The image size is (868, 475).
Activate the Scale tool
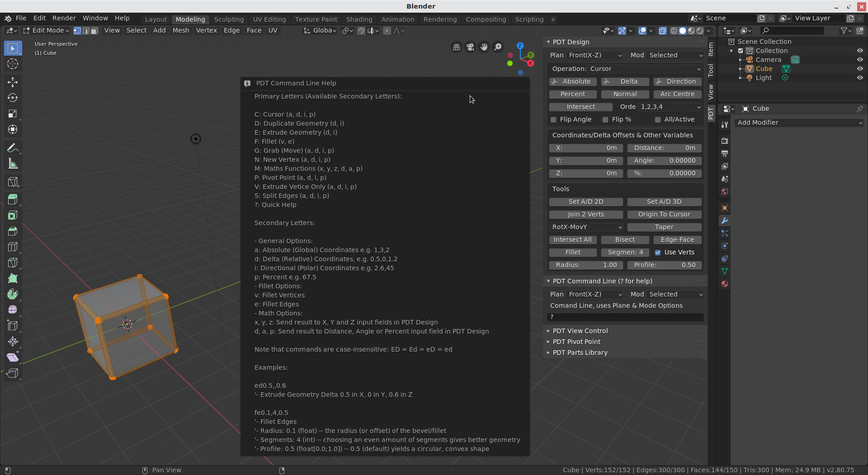click(x=13, y=113)
